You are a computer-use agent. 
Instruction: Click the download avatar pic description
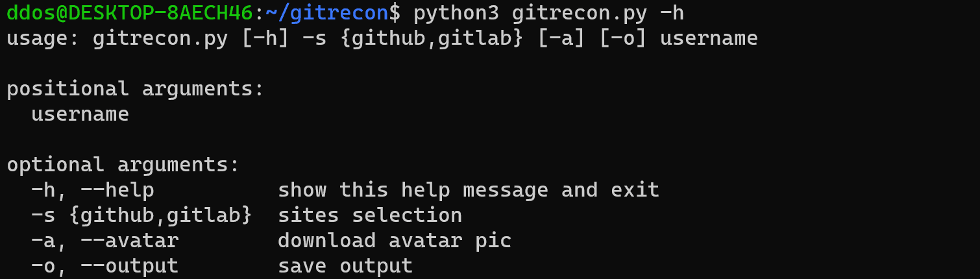(395, 241)
